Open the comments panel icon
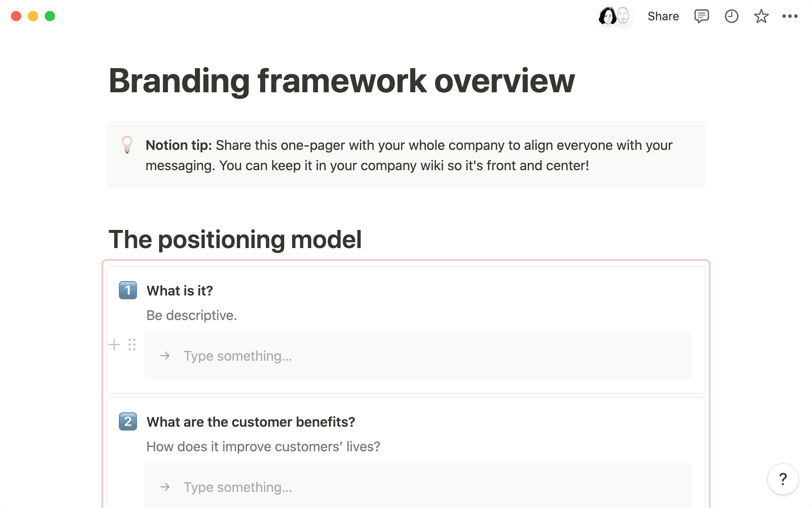This screenshot has width=812, height=508. (701, 17)
